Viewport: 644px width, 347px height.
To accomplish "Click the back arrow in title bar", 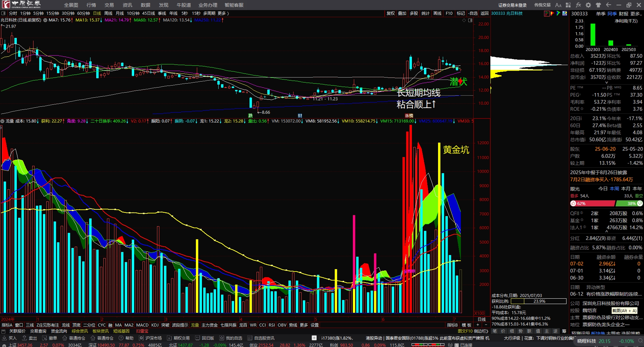I will tap(608, 5).
